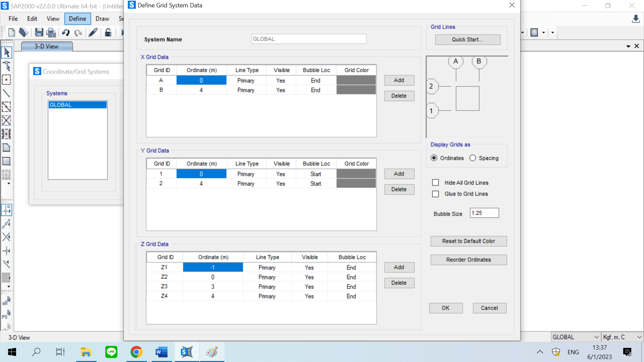Switch to the 3-D View tab
This screenshot has width=644, height=362.
pos(47,46)
